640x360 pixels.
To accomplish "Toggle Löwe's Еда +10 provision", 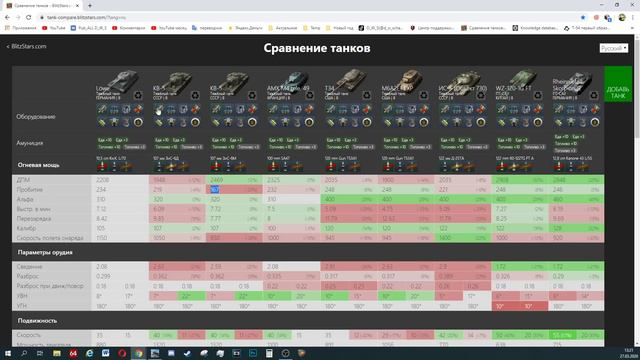I will tap(105, 140).
